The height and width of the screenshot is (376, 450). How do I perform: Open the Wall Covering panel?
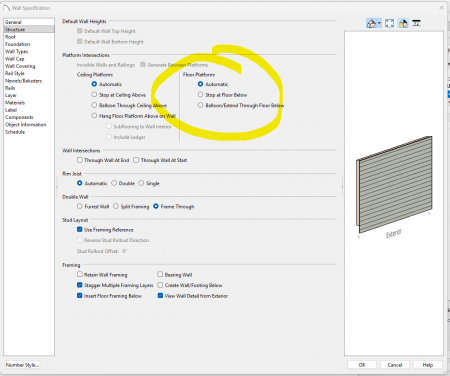coord(20,66)
